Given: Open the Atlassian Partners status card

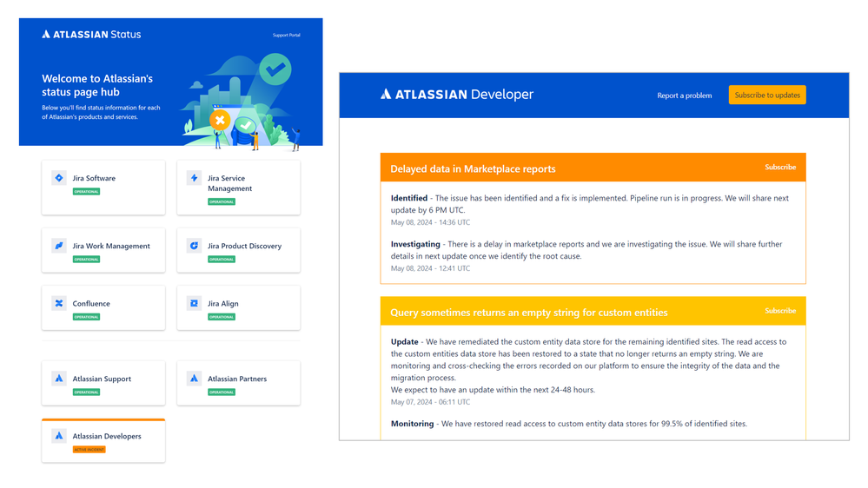Looking at the screenshot, I should pyautogui.click(x=239, y=383).
